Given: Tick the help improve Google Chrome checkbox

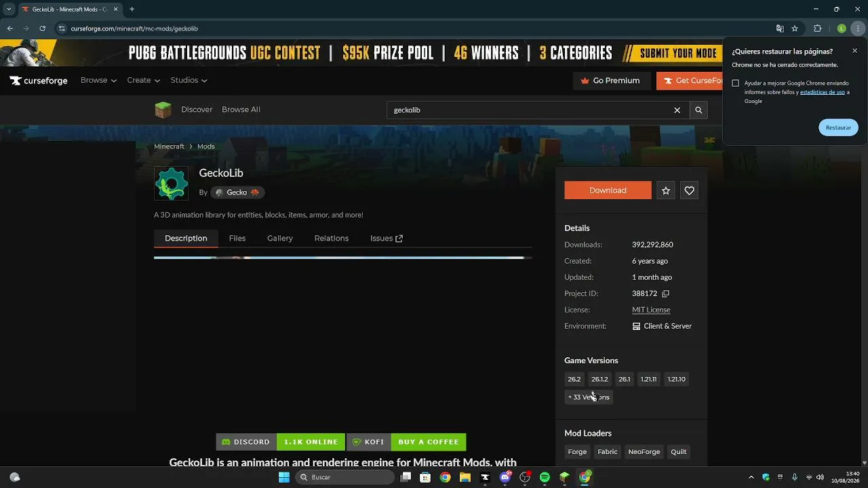Looking at the screenshot, I should (x=735, y=83).
